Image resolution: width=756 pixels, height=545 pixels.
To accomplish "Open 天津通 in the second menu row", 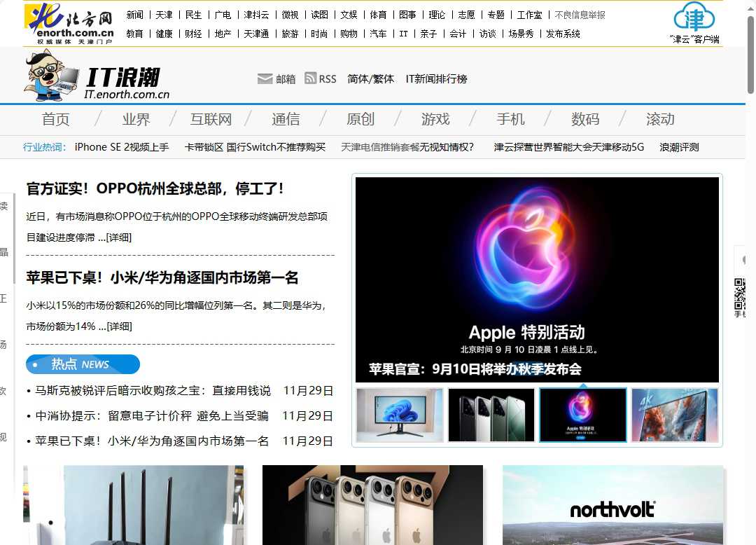I will click(256, 34).
